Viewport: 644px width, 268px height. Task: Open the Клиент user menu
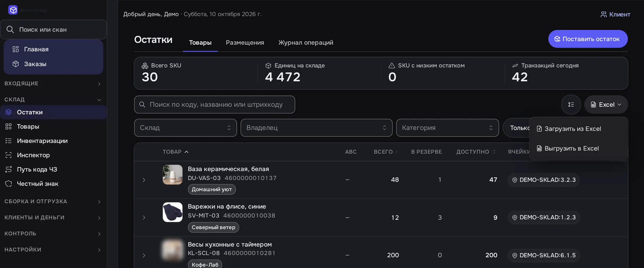[615, 14]
